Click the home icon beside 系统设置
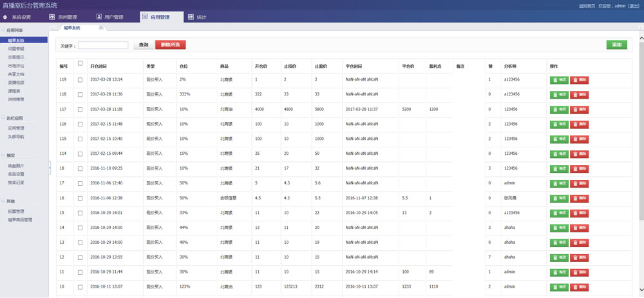 click(x=6, y=17)
